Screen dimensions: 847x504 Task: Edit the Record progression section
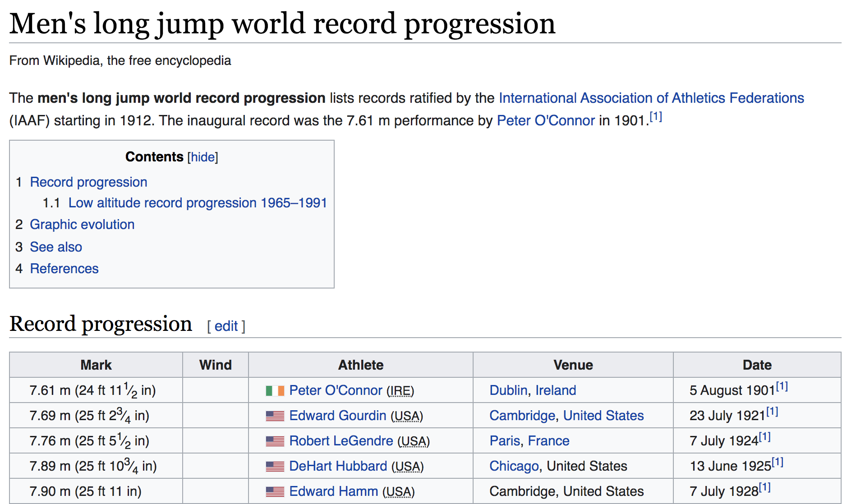[x=226, y=326]
